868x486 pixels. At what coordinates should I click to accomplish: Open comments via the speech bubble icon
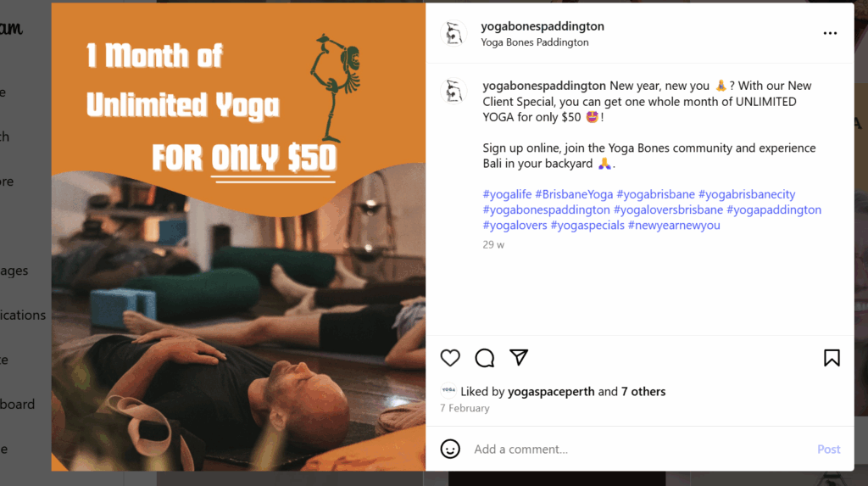tap(484, 358)
